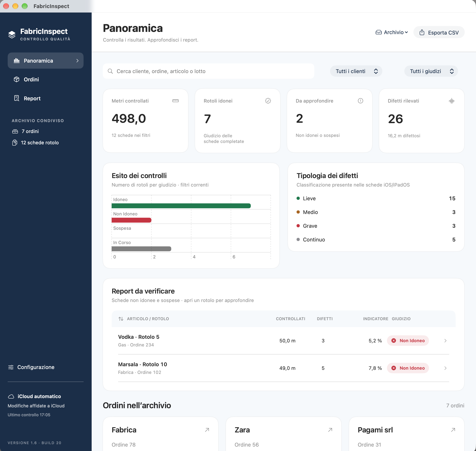The height and width of the screenshot is (451, 476).
Task: Click the Lieve defect type row
Action: click(376, 198)
